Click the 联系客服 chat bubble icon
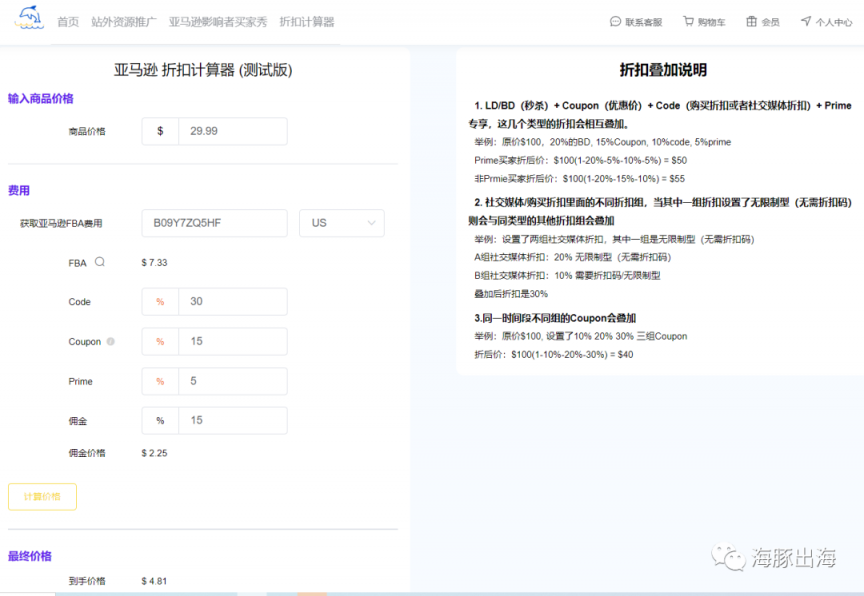Image resolution: width=864 pixels, height=596 pixels. tap(615, 21)
